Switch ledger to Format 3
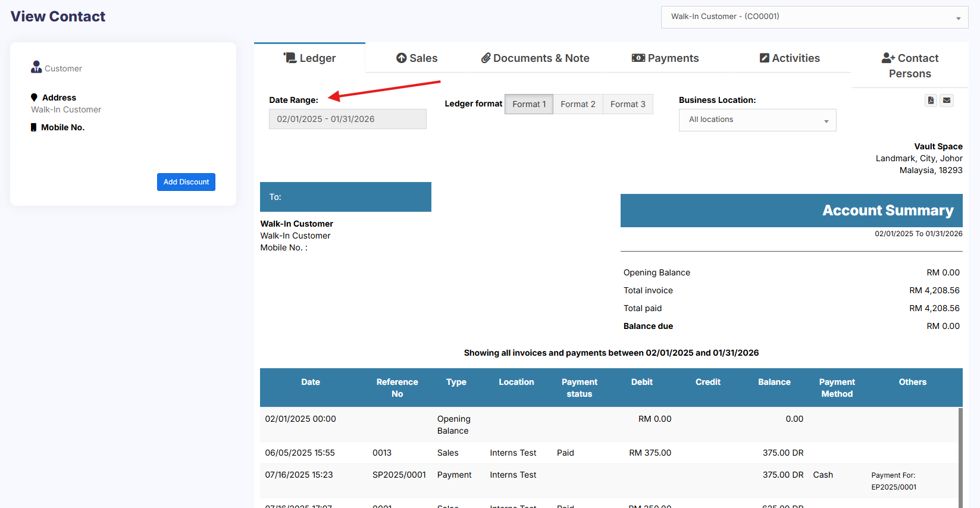This screenshot has height=508, width=980. click(x=628, y=104)
